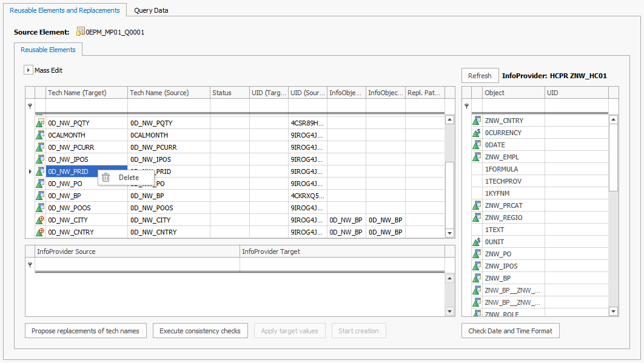Click the unit icon next to 0UNIT
The image size is (644, 363).
pos(477,241)
